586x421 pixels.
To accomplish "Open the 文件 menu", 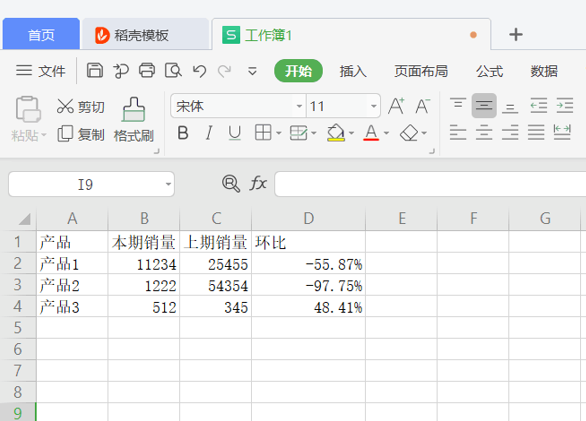I will tap(41, 71).
